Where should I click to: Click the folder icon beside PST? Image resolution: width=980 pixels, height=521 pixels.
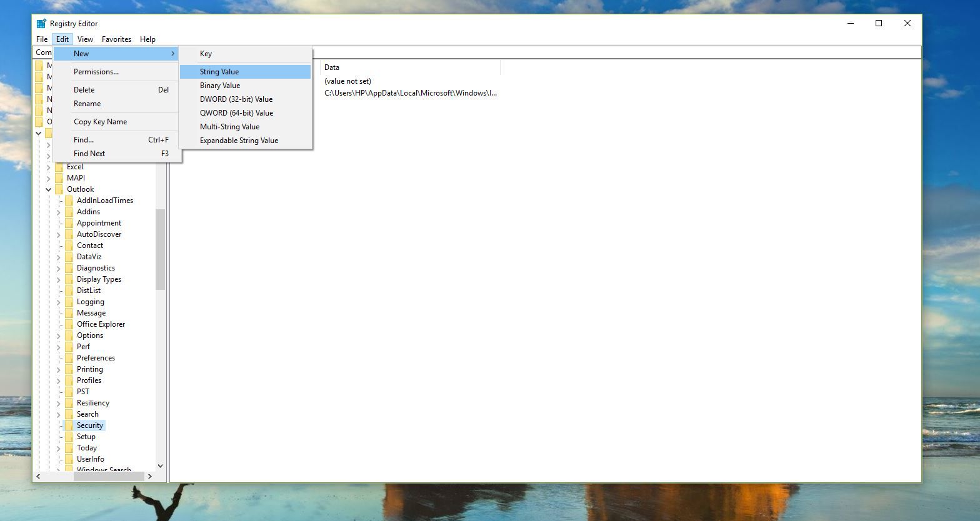tap(69, 392)
